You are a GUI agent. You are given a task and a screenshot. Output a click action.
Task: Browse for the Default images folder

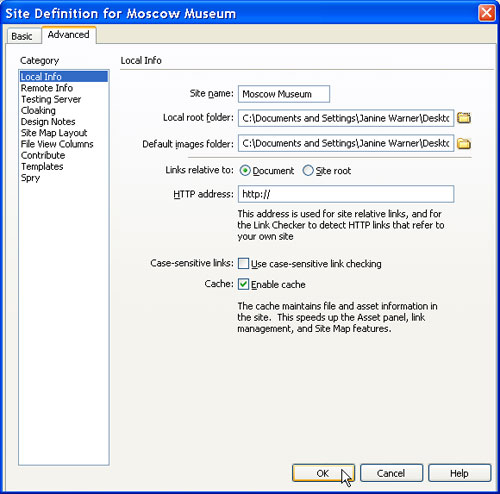tap(464, 143)
